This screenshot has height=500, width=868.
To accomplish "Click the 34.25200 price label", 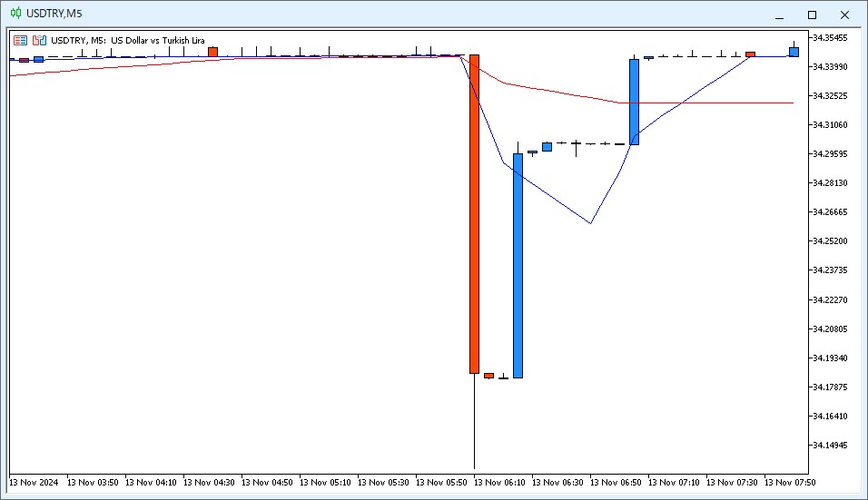I will click(x=830, y=240).
